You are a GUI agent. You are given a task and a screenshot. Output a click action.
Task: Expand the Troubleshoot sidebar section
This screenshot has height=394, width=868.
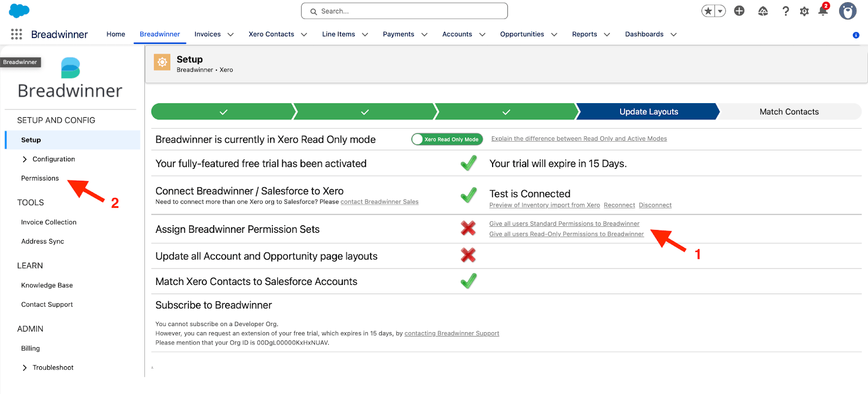(24, 367)
